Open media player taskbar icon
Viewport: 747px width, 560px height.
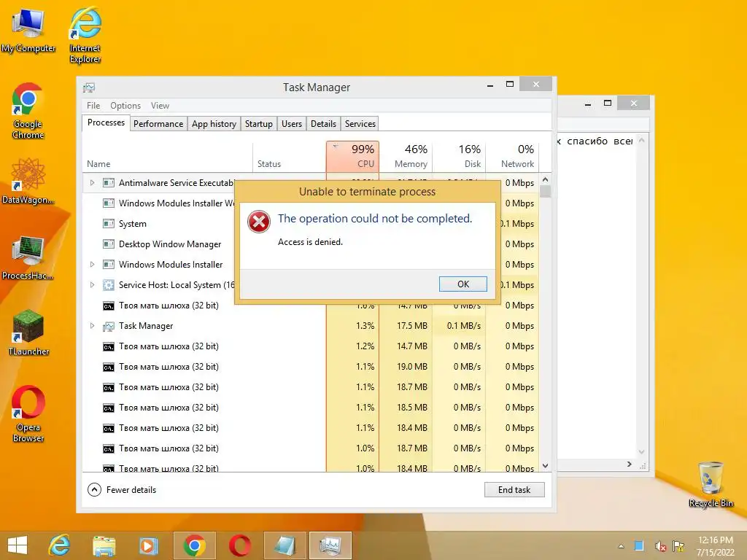click(x=148, y=545)
